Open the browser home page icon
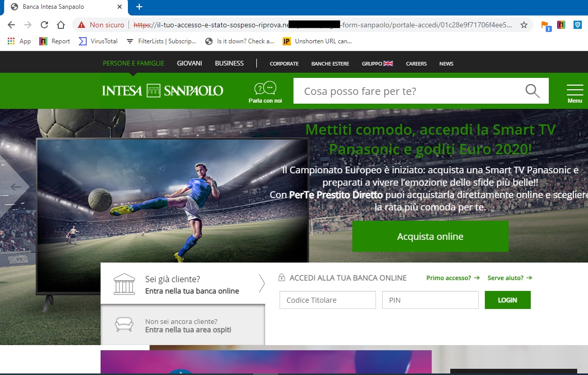Viewport: 588px width, 375px height. click(x=61, y=25)
